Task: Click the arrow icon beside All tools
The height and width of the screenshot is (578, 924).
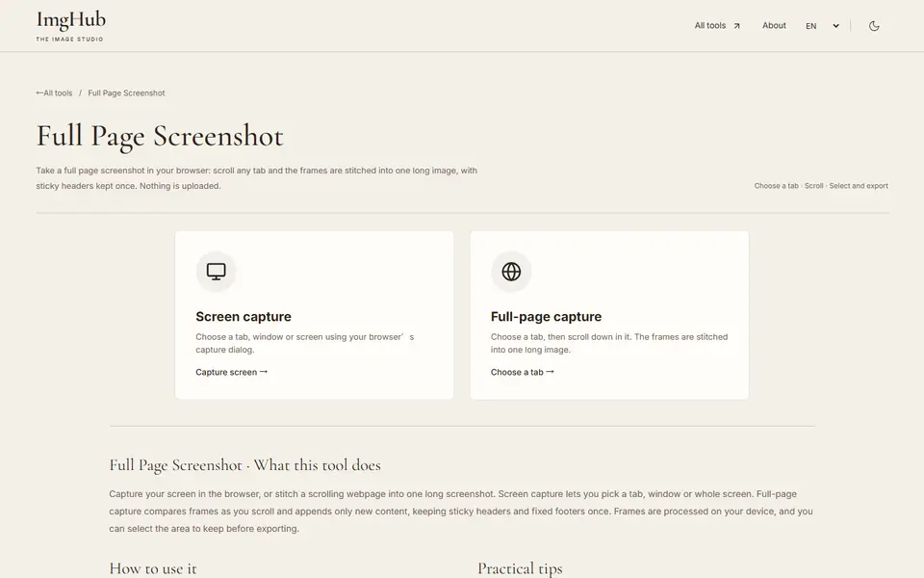Action: 736,26
